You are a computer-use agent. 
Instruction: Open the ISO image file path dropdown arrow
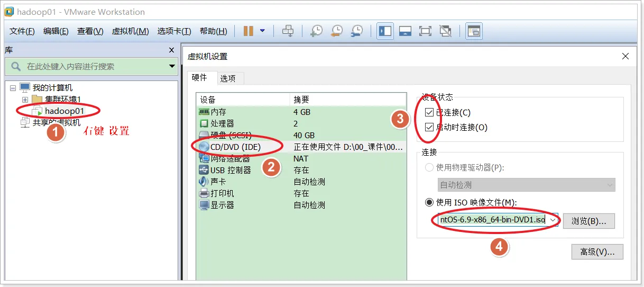coord(553,220)
